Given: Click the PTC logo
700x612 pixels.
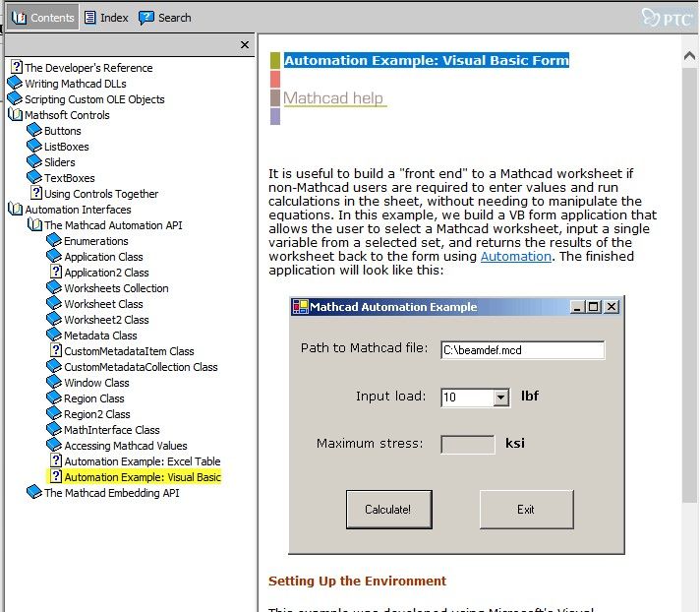Looking at the screenshot, I should tap(667, 19).
